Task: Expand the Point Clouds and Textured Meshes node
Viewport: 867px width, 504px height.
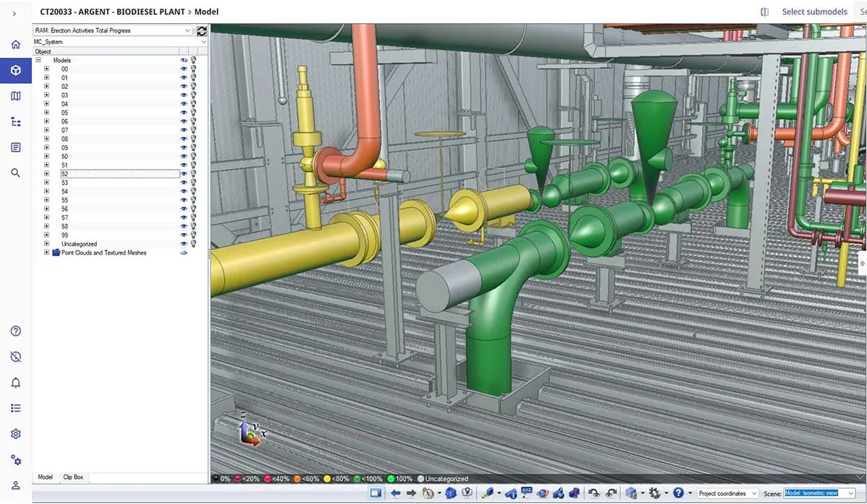Action: point(47,253)
